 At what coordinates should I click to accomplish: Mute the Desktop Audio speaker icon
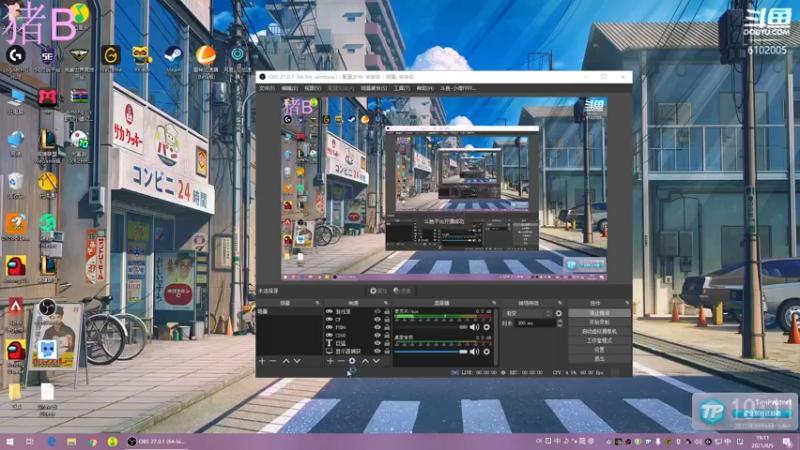474,352
